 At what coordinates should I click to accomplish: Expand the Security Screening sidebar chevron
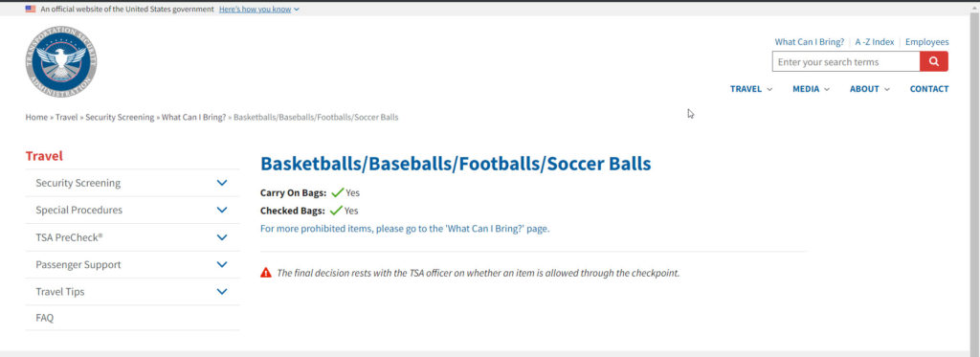tap(222, 183)
